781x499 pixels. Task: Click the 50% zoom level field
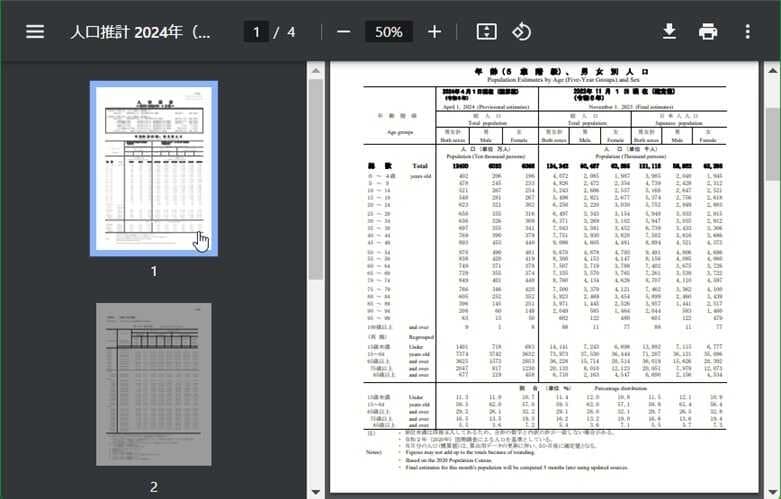click(388, 32)
